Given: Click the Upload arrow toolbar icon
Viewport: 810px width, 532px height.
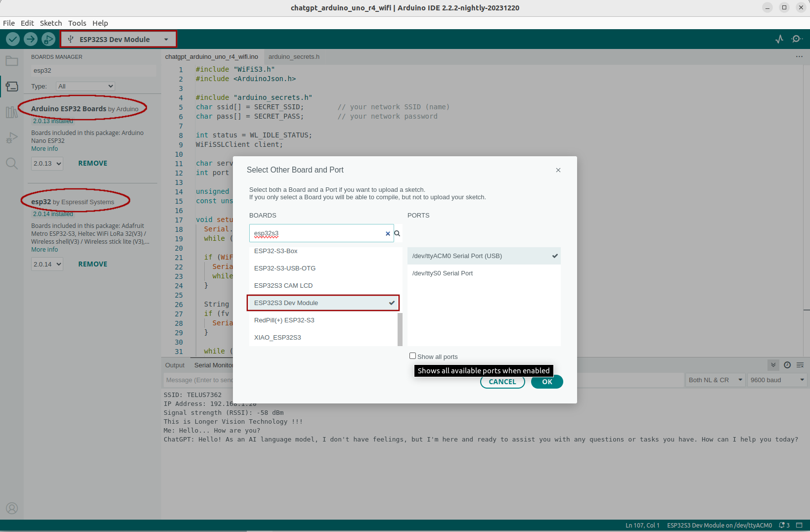Looking at the screenshot, I should 31,39.
